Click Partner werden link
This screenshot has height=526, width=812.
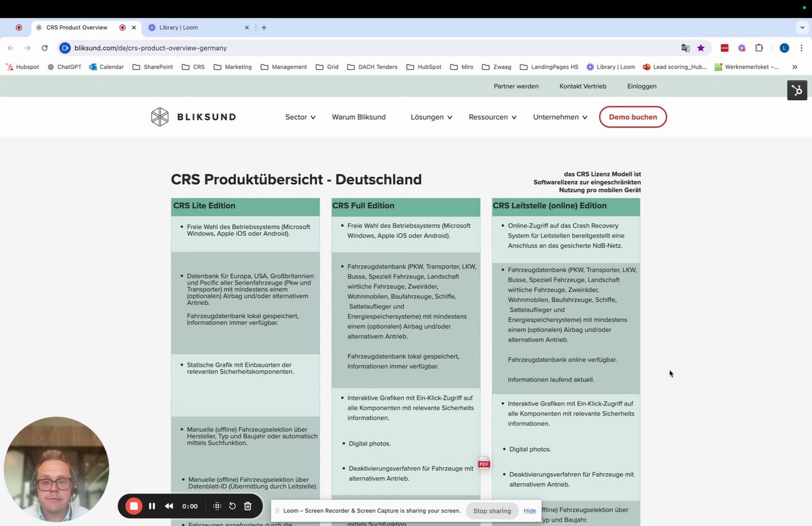point(516,86)
